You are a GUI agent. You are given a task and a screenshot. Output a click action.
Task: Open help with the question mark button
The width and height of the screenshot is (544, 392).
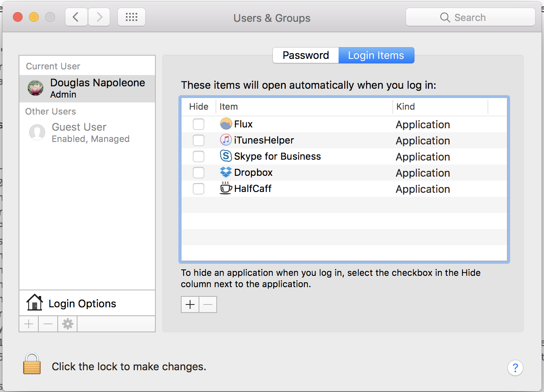click(515, 368)
